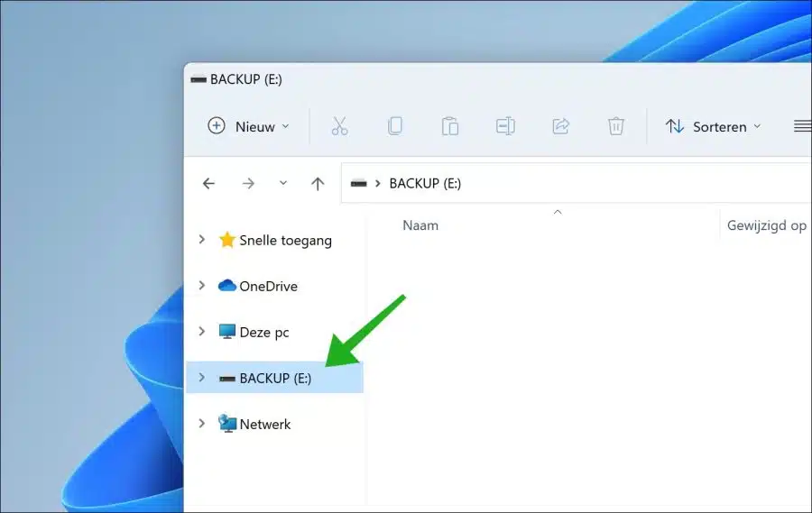
Task: Select Deze pc in sidebar
Action: coord(264,333)
